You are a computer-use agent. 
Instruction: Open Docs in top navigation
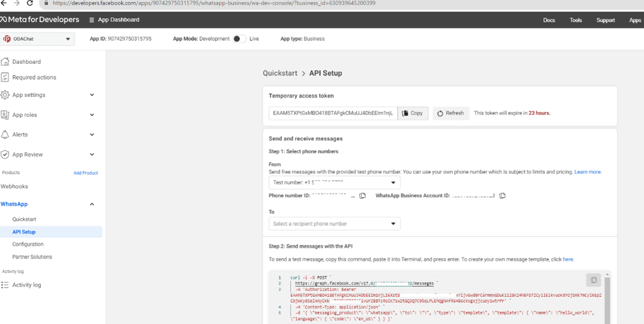tap(549, 20)
